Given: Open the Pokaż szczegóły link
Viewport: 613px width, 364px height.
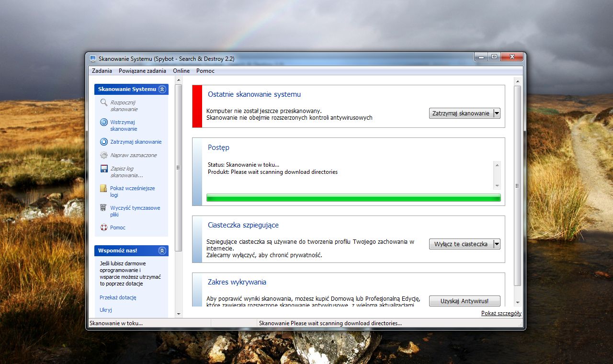Looking at the screenshot, I should (x=501, y=313).
